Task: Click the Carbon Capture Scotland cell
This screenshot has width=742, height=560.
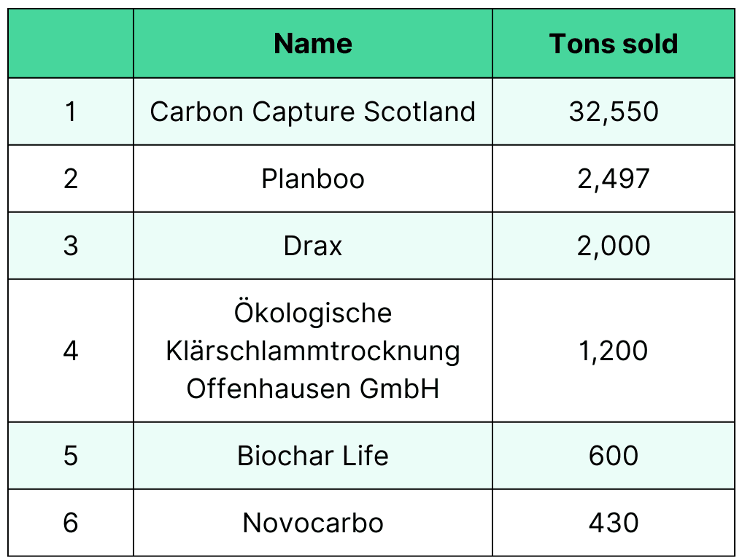Action: pyautogui.click(x=313, y=112)
